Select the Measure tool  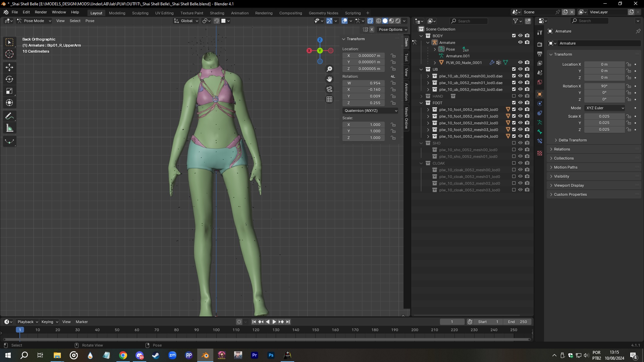click(9, 128)
